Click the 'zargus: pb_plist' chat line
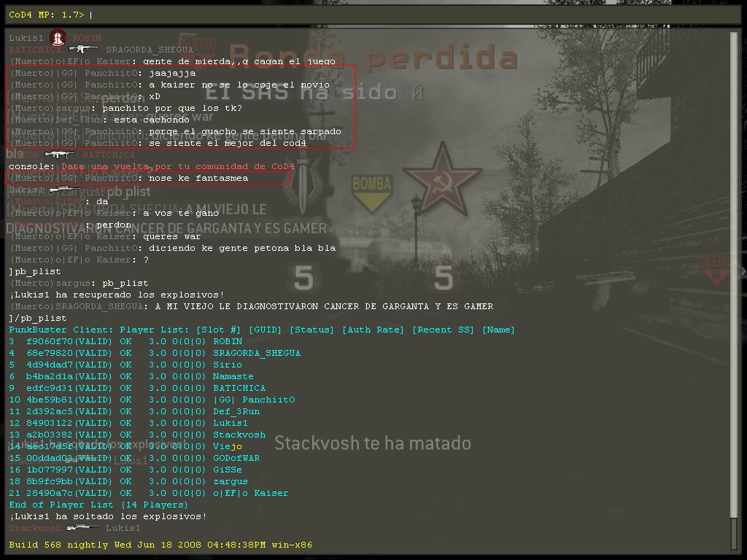This screenshot has height=560, width=747. pos(79,283)
